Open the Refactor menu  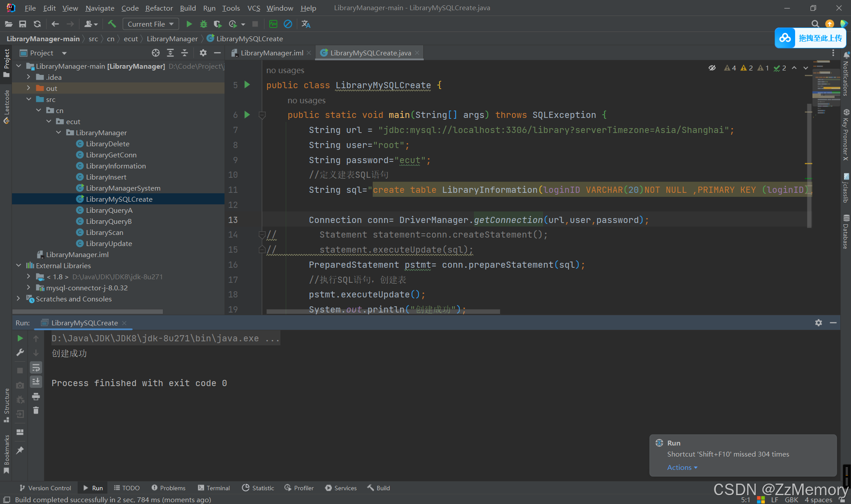coord(159,8)
